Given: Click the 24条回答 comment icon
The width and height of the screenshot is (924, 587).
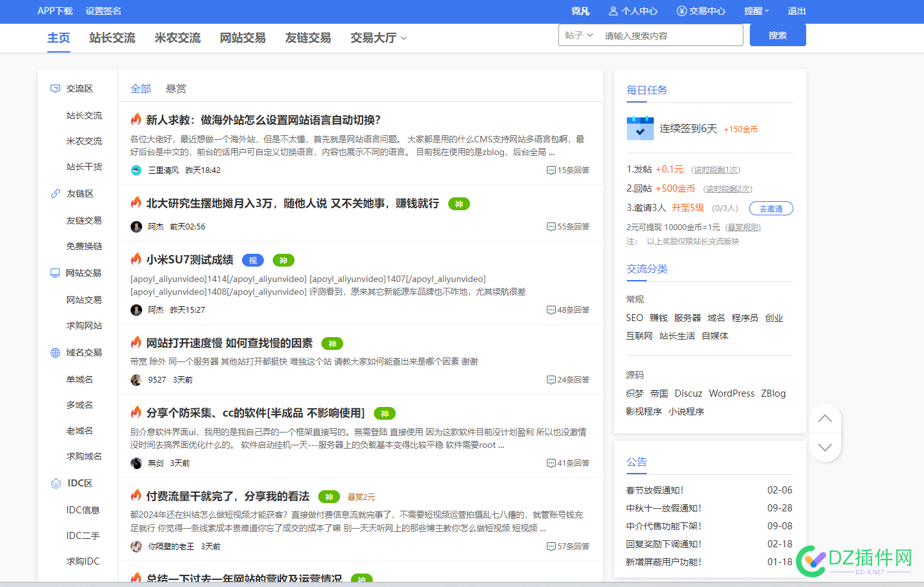Looking at the screenshot, I should [551, 380].
